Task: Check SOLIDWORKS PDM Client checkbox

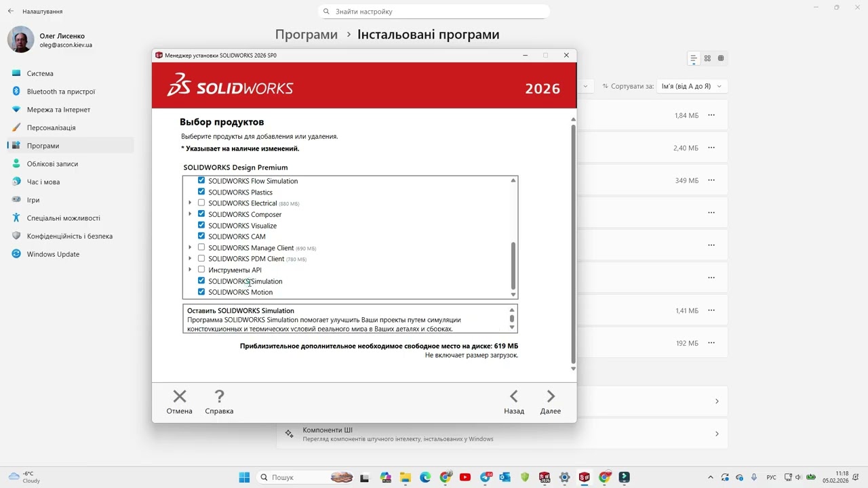Action: tap(201, 258)
